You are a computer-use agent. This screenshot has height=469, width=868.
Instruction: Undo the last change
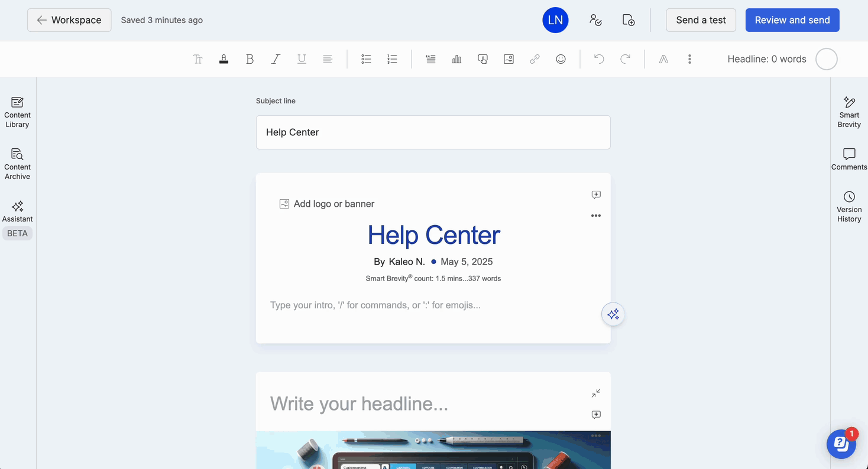(x=599, y=59)
